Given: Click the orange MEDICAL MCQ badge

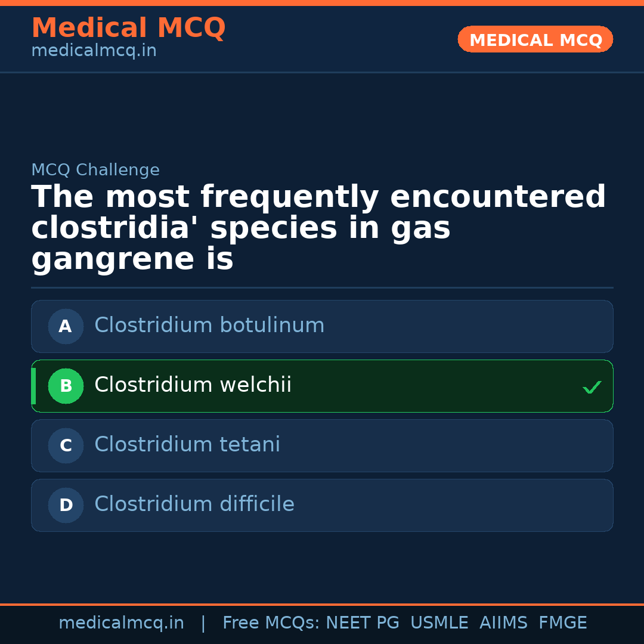Looking at the screenshot, I should tap(535, 40).
